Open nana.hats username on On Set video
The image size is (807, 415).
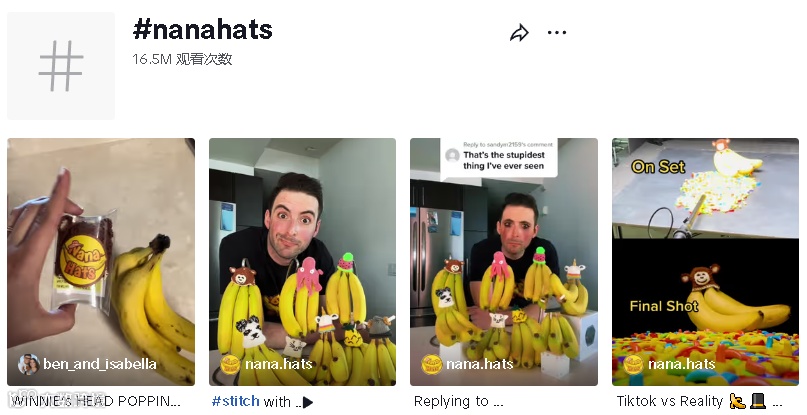coord(681,364)
